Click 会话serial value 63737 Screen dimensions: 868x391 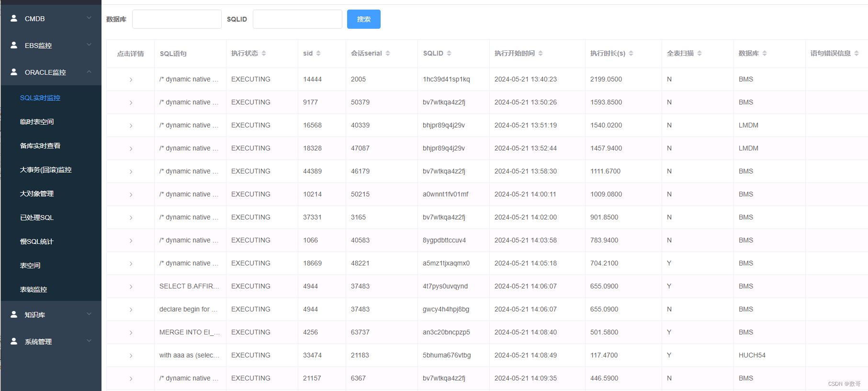click(x=361, y=332)
